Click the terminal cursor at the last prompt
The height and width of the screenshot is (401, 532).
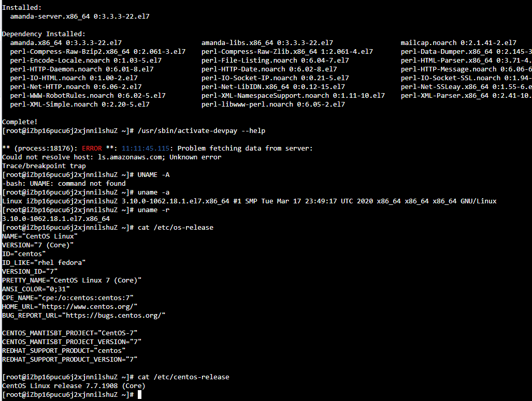pyautogui.click(x=139, y=395)
